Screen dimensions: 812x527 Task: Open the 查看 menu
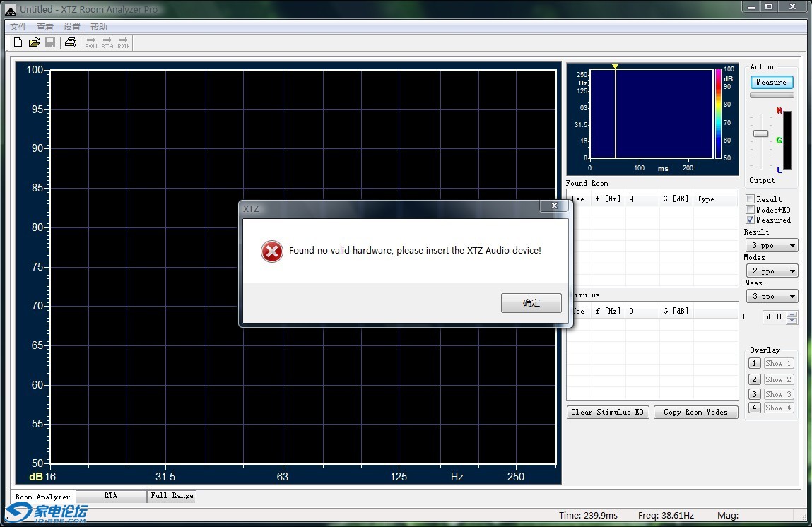45,26
